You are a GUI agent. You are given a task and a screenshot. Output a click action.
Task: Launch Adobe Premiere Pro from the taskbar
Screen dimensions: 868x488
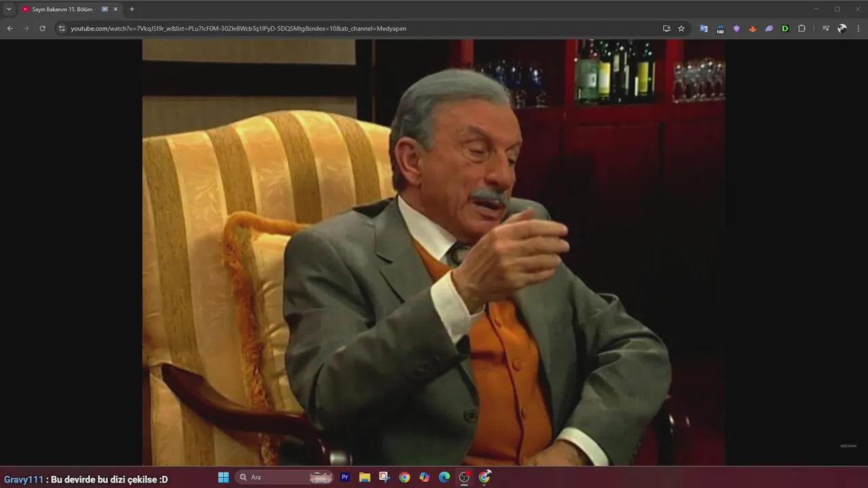344,477
